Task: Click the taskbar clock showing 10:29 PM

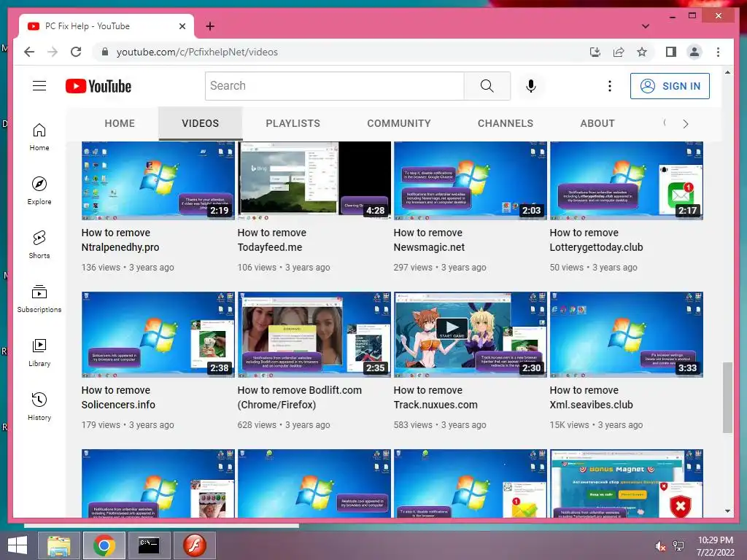Action: (x=716, y=546)
